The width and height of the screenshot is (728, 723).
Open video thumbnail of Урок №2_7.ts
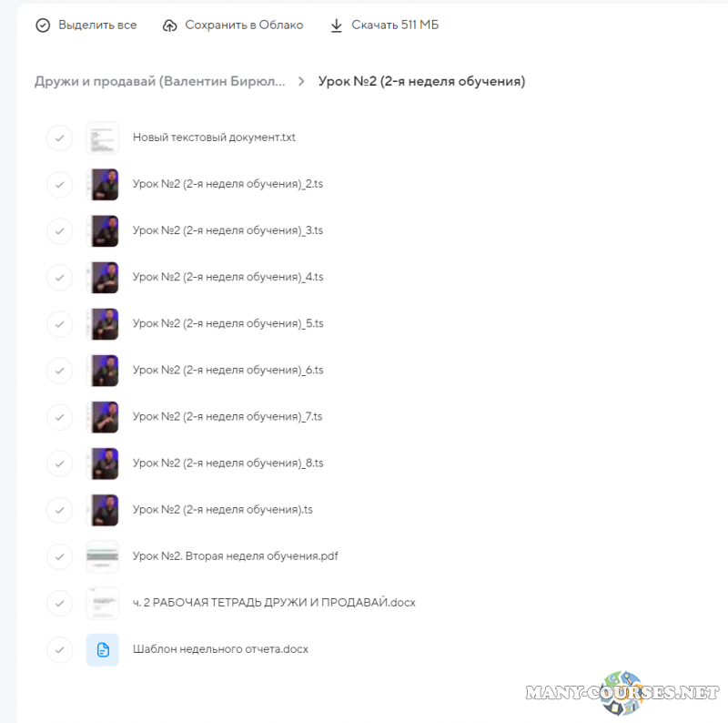pos(103,417)
